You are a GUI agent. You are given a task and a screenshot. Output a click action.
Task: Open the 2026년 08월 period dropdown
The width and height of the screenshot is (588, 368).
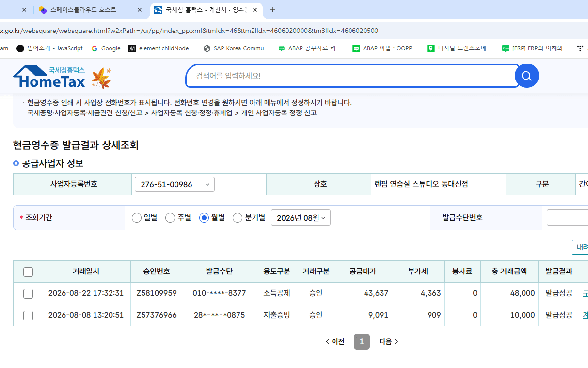point(301,218)
